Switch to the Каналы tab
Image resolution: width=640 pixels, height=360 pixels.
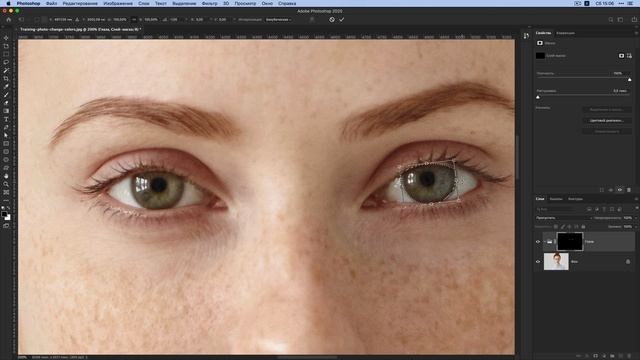click(556, 199)
